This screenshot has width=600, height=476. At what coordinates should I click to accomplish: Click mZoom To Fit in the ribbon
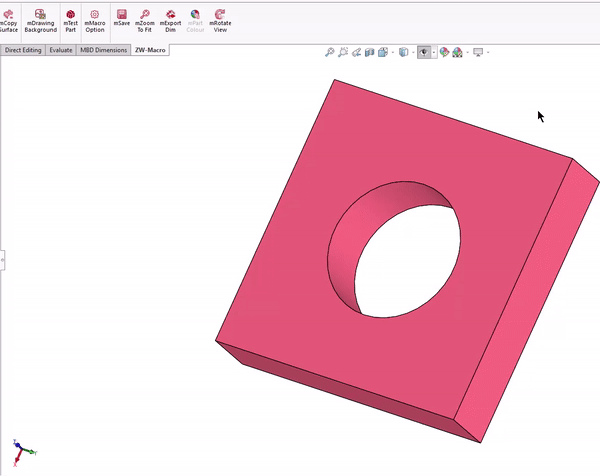145,20
